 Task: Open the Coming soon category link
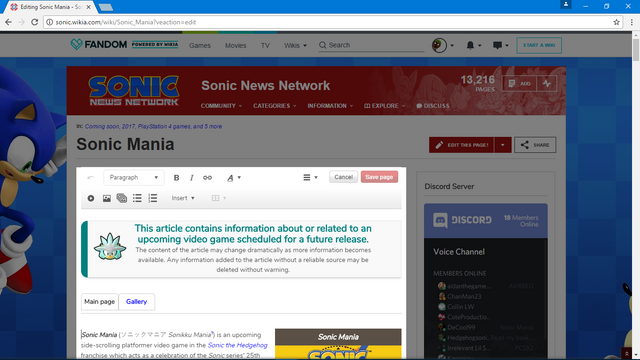pos(102,127)
